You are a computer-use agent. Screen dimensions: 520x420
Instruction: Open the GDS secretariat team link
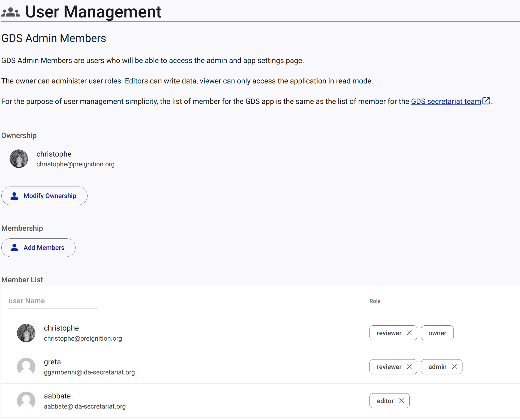coord(446,101)
